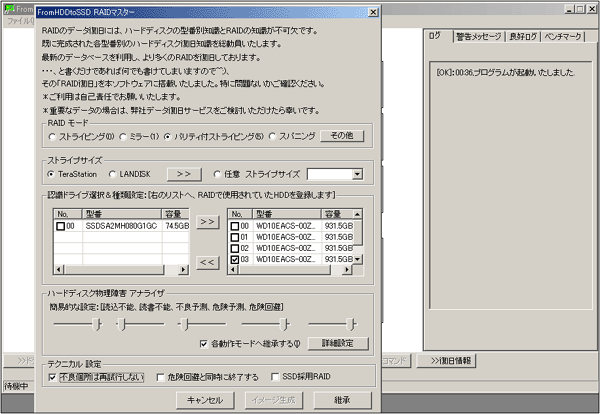Click right list scroll down arrow

[x=357, y=259]
